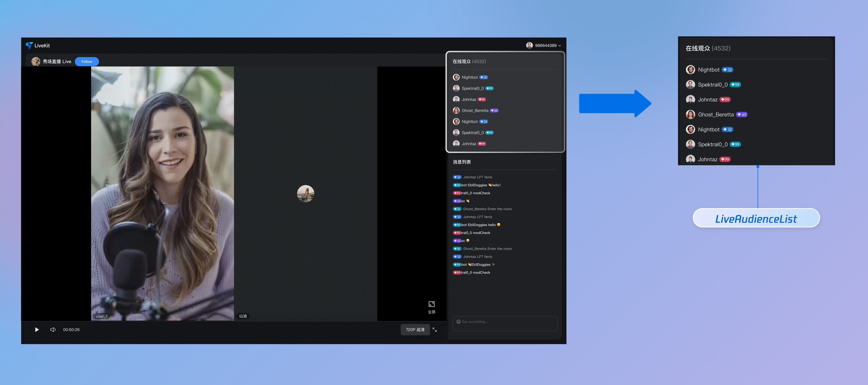
Task: Click the 00:50:26 playback time display
Action: (71, 329)
